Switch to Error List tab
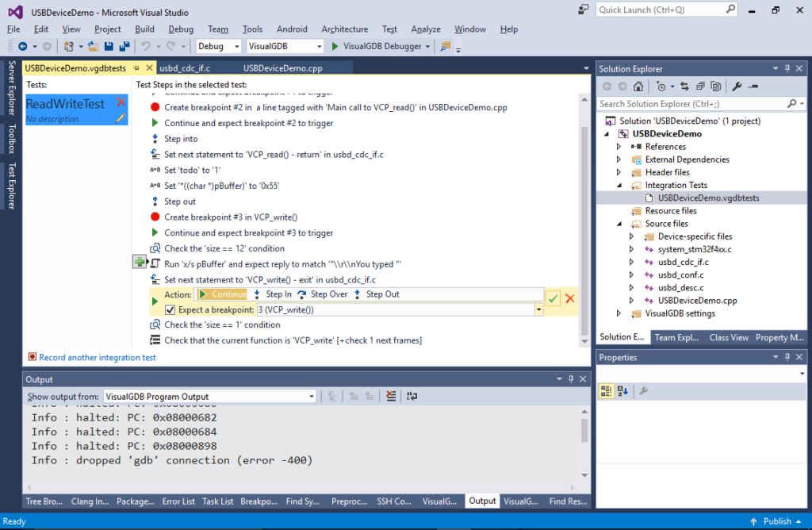The height and width of the screenshot is (530, 812). pos(178,501)
